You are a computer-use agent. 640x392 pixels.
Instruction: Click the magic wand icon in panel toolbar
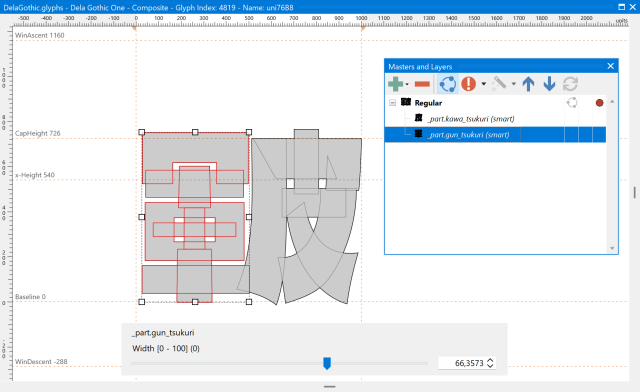[x=499, y=84]
